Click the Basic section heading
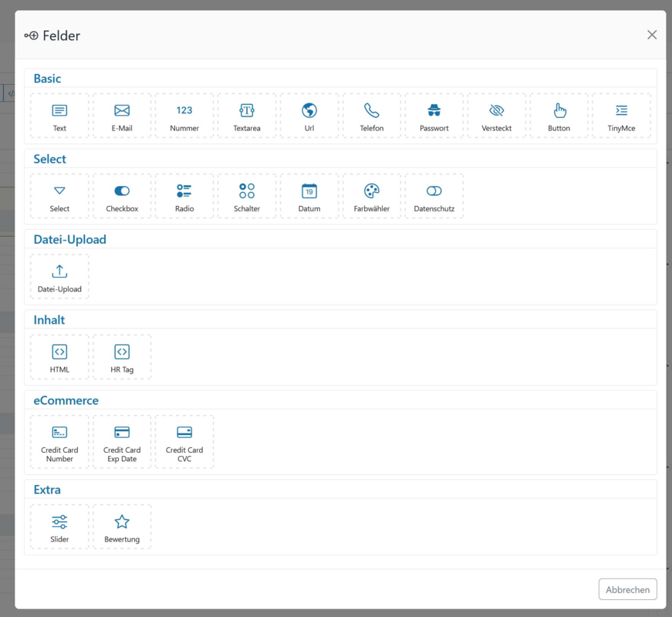 [x=47, y=79]
